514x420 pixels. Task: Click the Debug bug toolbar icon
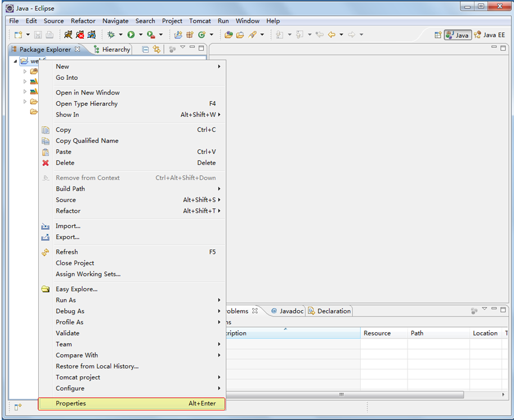tap(111, 34)
